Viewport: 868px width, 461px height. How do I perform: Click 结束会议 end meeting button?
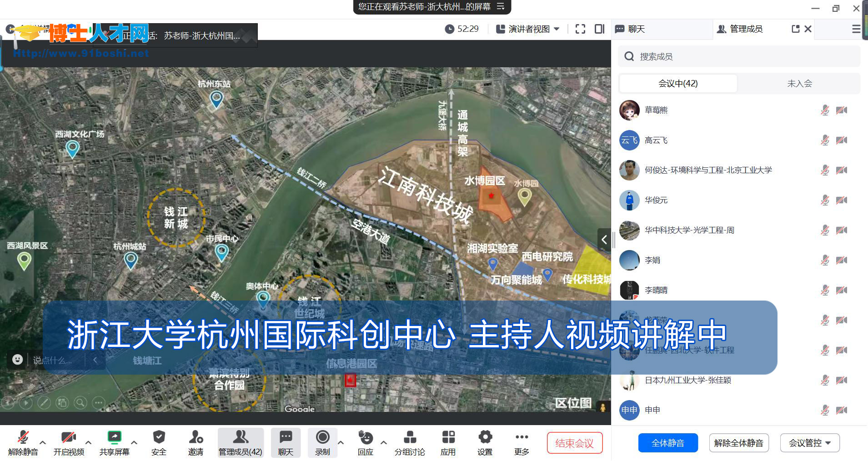click(x=574, y=443)
